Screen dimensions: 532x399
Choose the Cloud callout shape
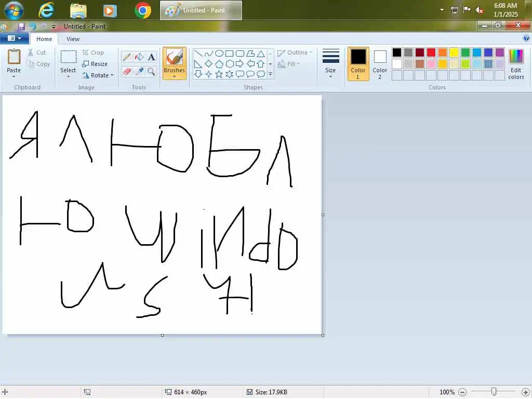click(261, 74)
